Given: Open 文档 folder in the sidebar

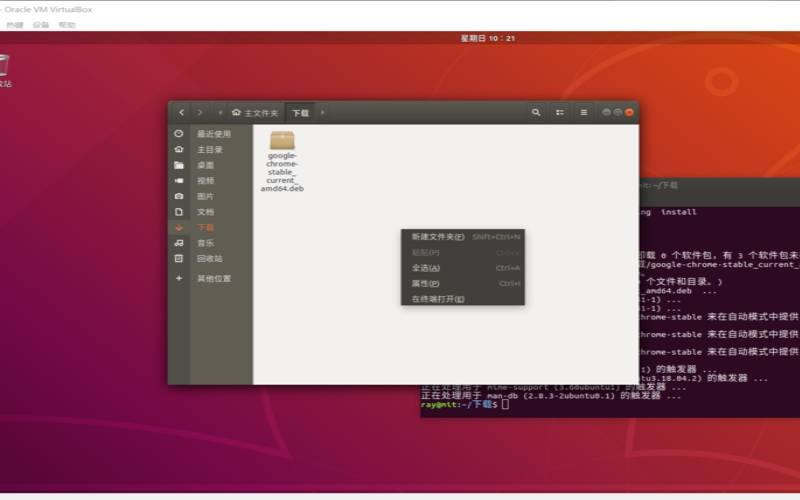Looking at the screenshot, I should click(210, 212).
